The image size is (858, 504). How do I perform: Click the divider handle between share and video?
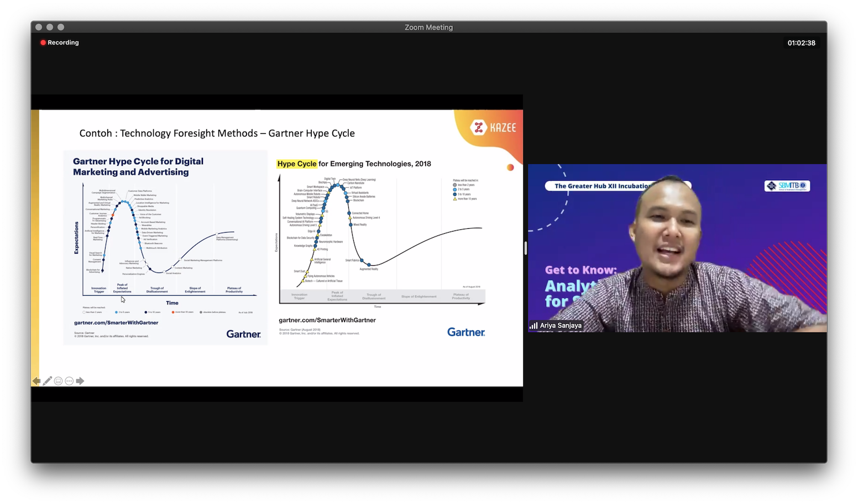pyautogui.click(x=525, y=248)
